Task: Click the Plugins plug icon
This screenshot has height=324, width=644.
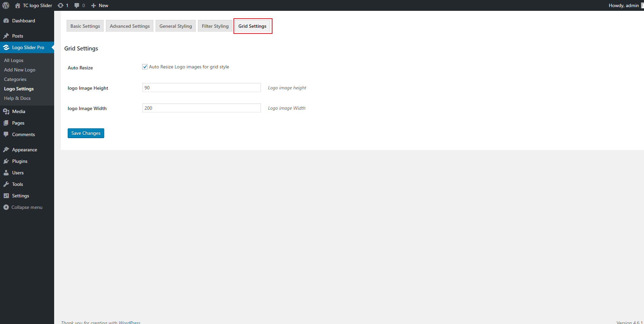Action: [x=6, y=161]
